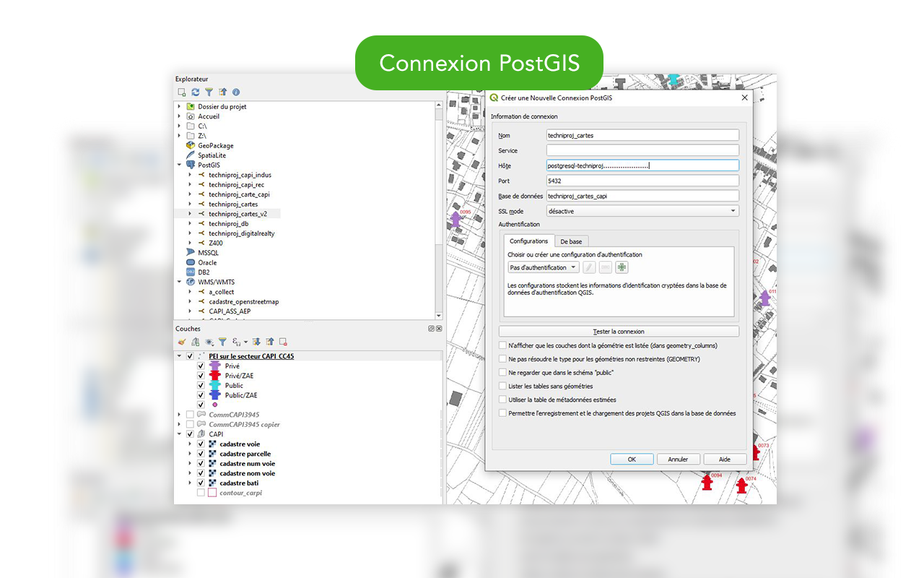Click the blue info icon in Explorateur
This screenshot has width=924, height=578.
[236, 92]
